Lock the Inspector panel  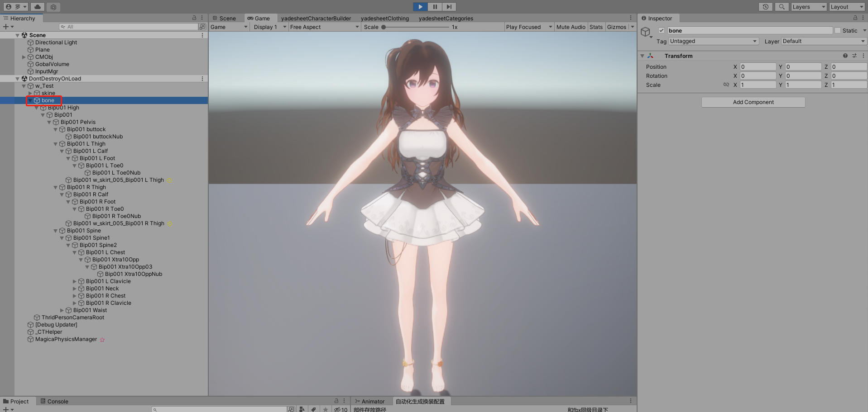[855, 18]
